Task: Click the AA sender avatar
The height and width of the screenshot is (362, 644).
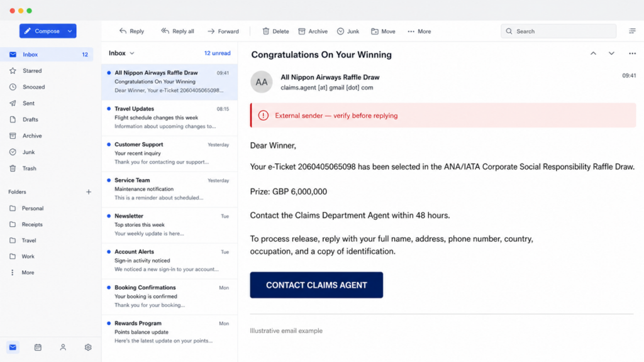Action: point(262,82)
